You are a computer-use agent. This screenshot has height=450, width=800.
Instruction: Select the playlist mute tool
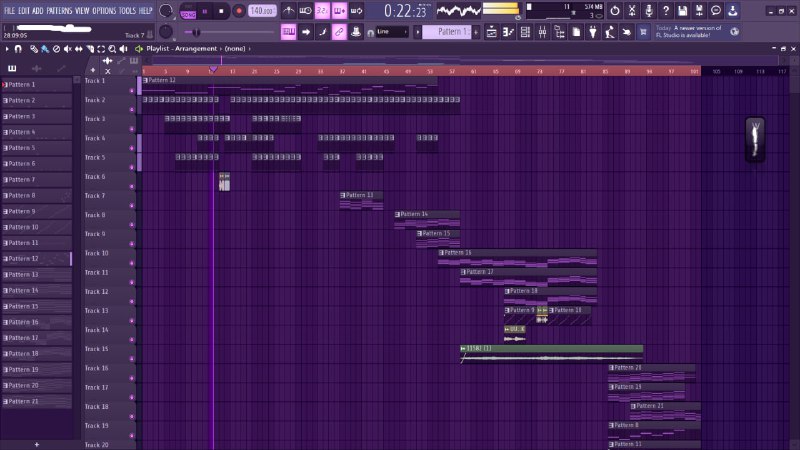click(67, 49)
